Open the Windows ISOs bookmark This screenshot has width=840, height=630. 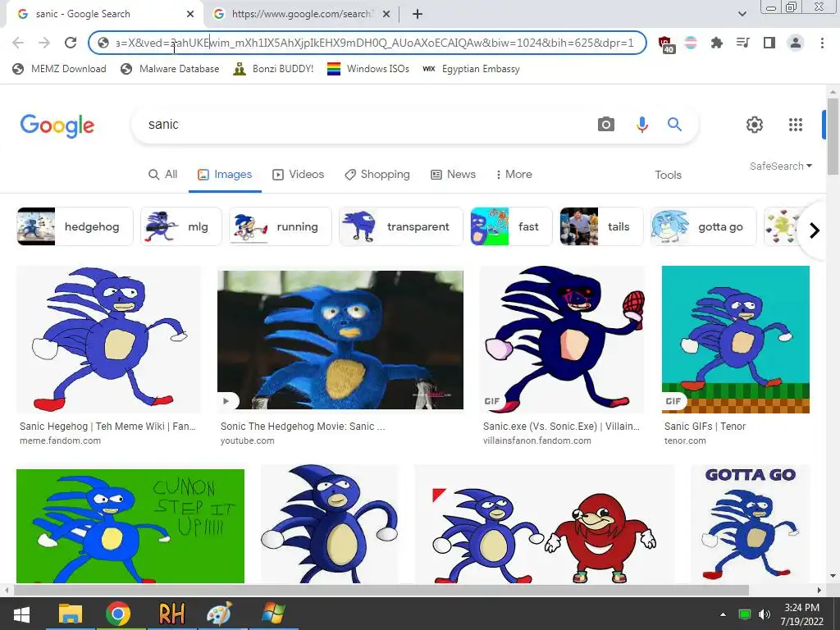point(368,69)
